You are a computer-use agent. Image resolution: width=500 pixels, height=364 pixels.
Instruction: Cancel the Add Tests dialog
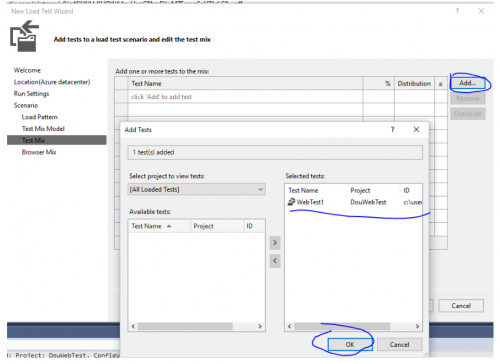399,344
